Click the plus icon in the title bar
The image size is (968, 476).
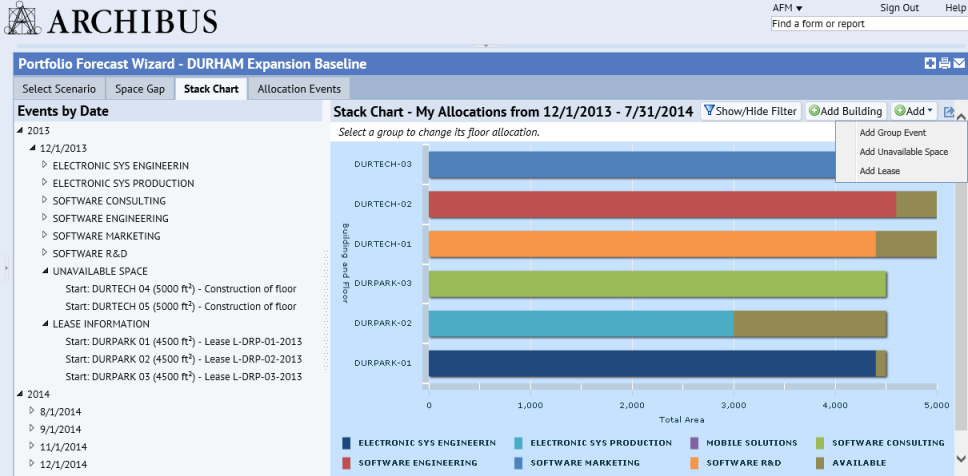pyautogui.click(x=930, y=63)
